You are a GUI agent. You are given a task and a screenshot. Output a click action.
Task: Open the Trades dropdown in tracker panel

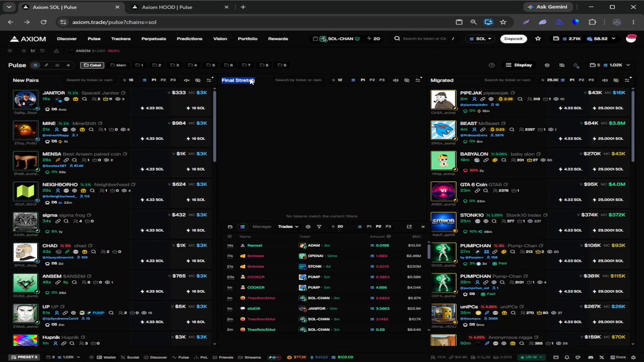pyautogui.click(x=288, y=226)
